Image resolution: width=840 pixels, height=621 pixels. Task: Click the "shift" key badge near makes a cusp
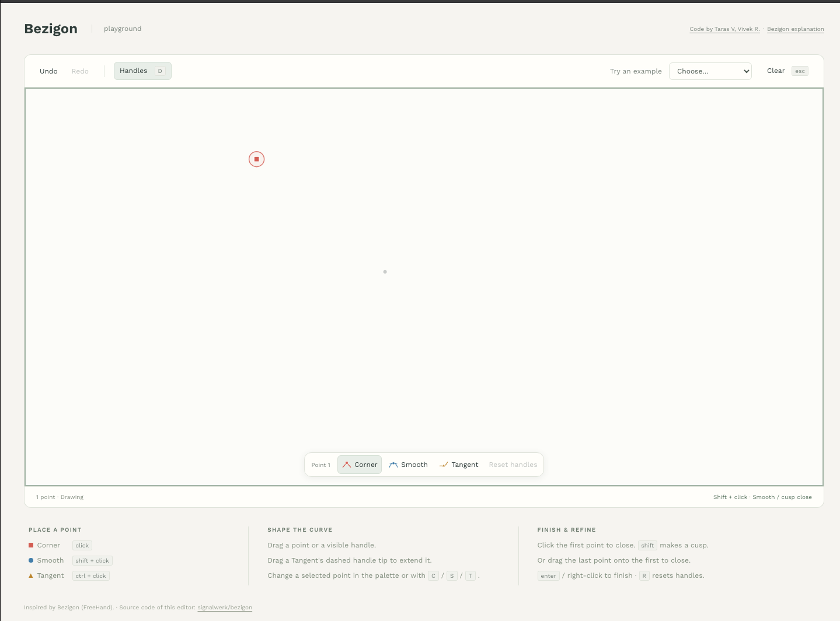(647, 546)
